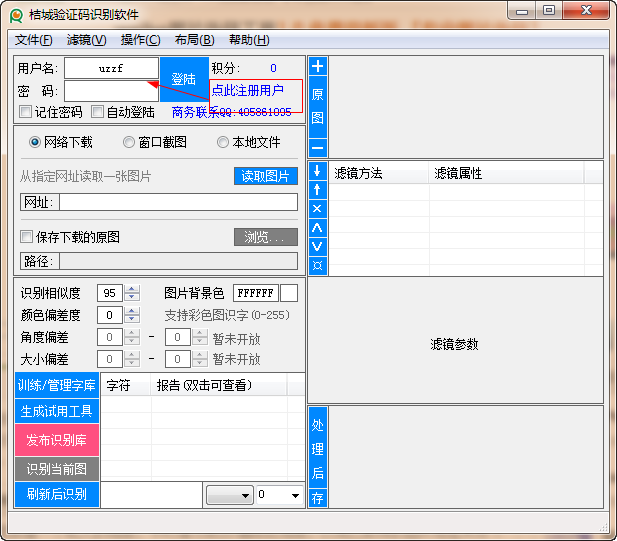The height and width of the screenshot is (541, 617).
Task: Click the 滤镜方法 column header
Action: pos(379,173)
